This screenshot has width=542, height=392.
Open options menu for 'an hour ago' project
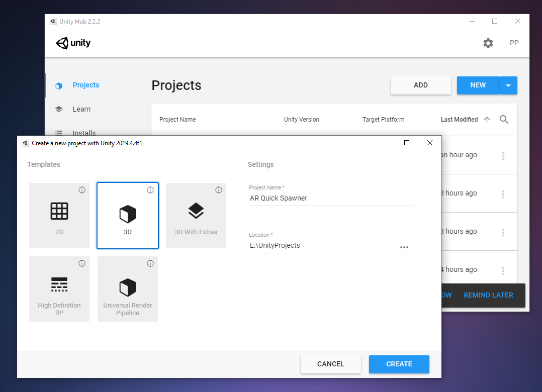tap(503, 156)
